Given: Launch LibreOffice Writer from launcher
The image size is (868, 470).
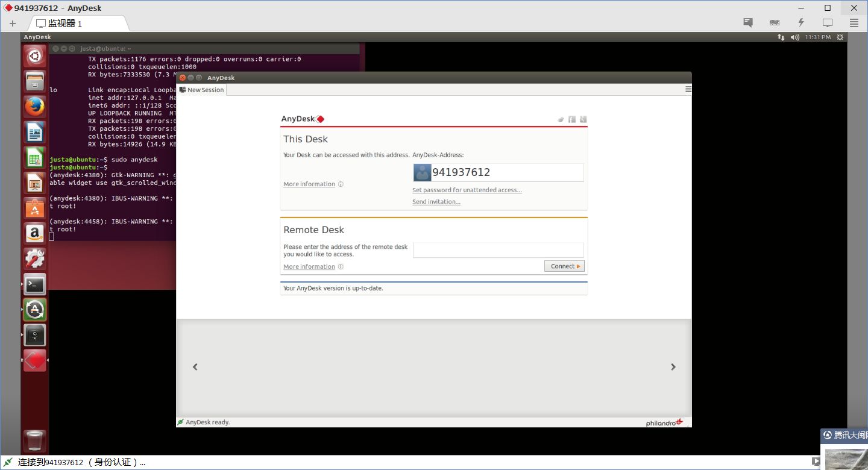Looking at the screenshot, I should [x=35, y=132].
